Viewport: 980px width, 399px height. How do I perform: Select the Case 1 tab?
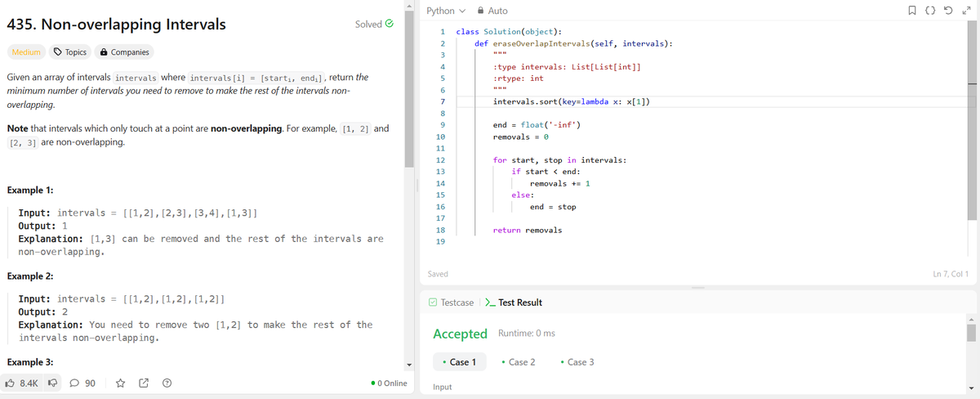click(x=458, y=361)
